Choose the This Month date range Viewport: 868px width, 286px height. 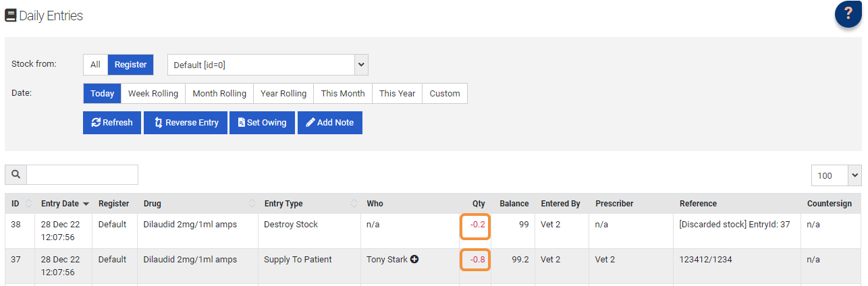click(342, 94)
